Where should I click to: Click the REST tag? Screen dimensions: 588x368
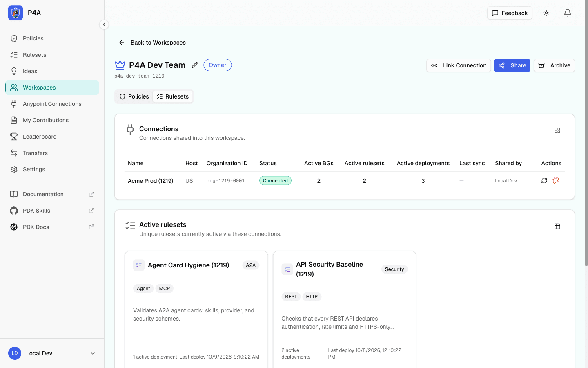pyautogui.click(x=291, y=297)
